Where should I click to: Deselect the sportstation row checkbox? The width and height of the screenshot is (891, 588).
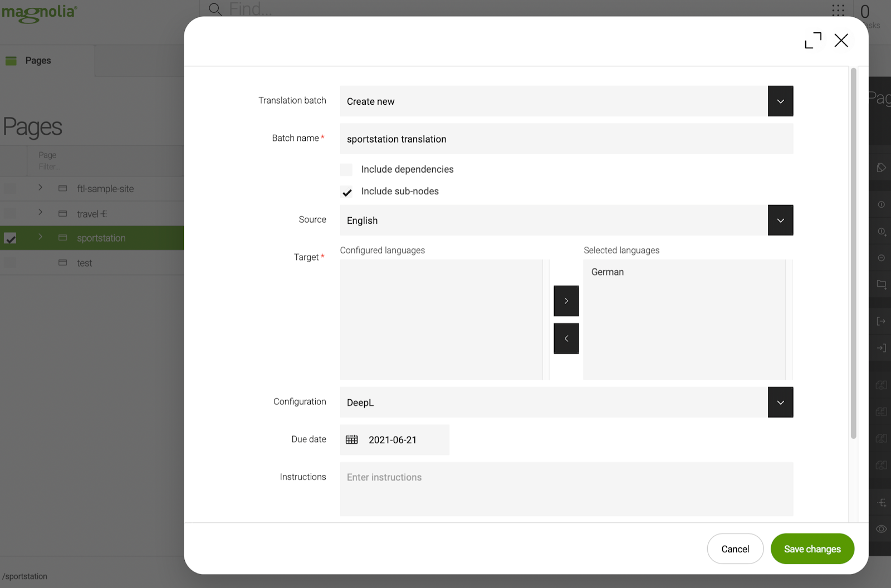pos(10,238)
